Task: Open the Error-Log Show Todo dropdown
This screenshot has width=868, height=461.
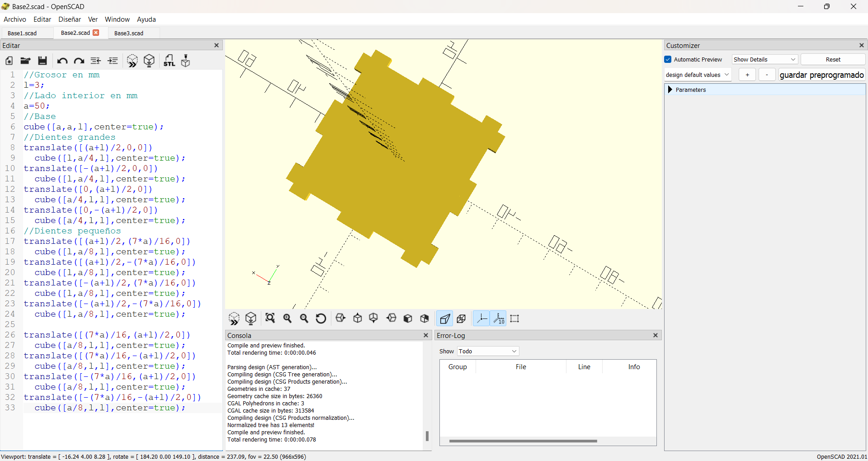Action: point(488,351)
